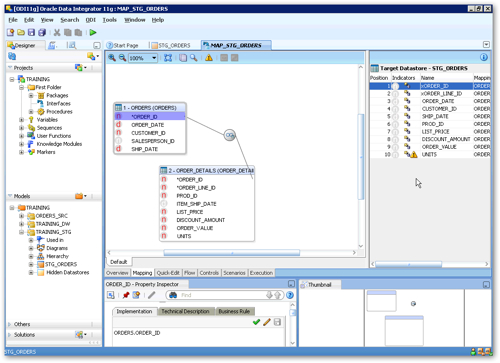Click the green checkmark validate expression icon
Screen dimensions: 500x363
(x=256, y=322)
